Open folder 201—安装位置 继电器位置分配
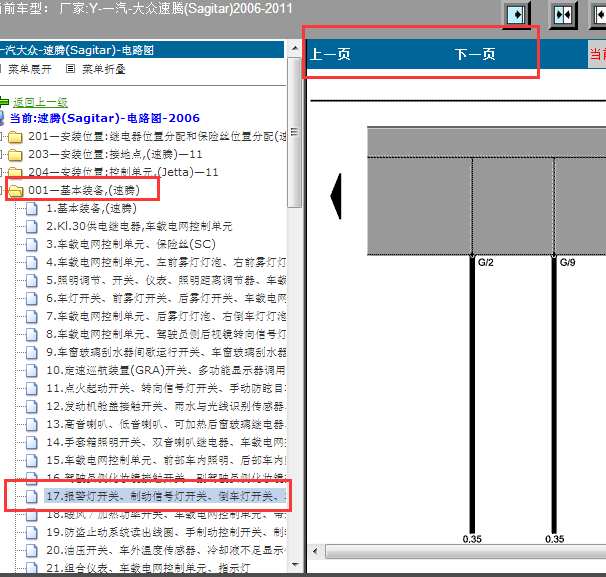 click(157, 136)
